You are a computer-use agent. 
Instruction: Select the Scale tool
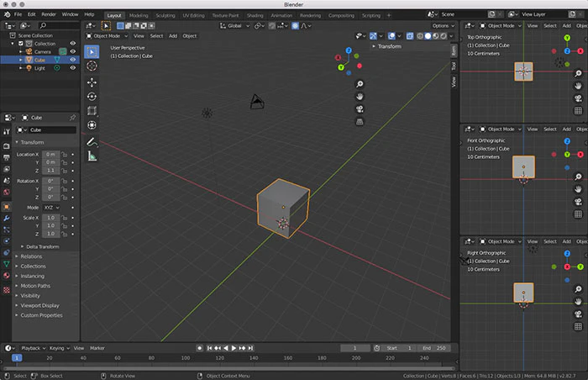coord(92,111)
